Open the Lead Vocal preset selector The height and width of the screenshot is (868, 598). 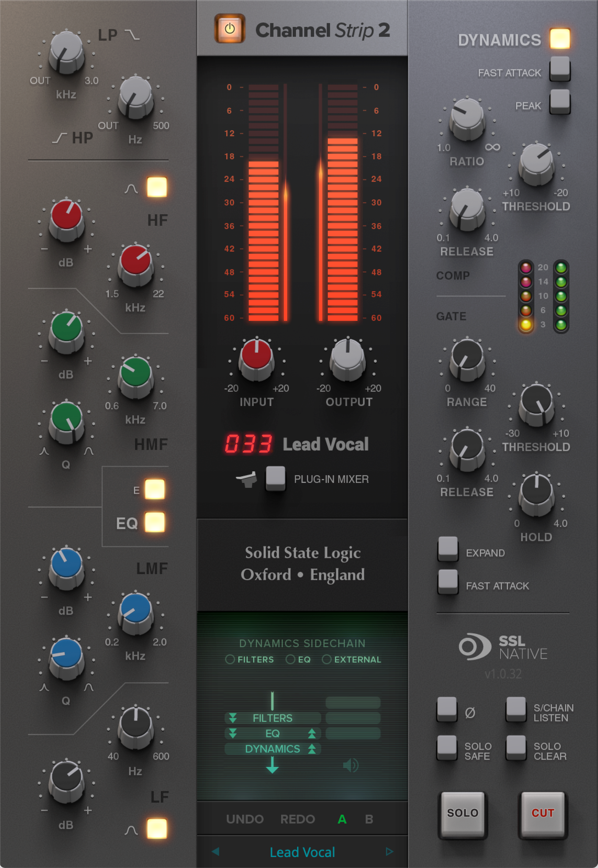303,852
